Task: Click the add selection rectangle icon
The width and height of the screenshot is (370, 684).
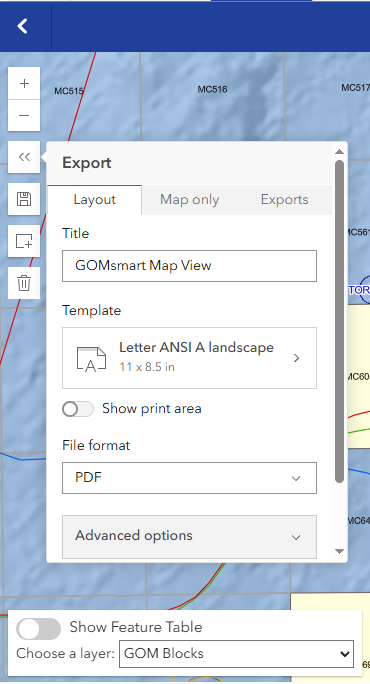Action: [x=24, y=241]
